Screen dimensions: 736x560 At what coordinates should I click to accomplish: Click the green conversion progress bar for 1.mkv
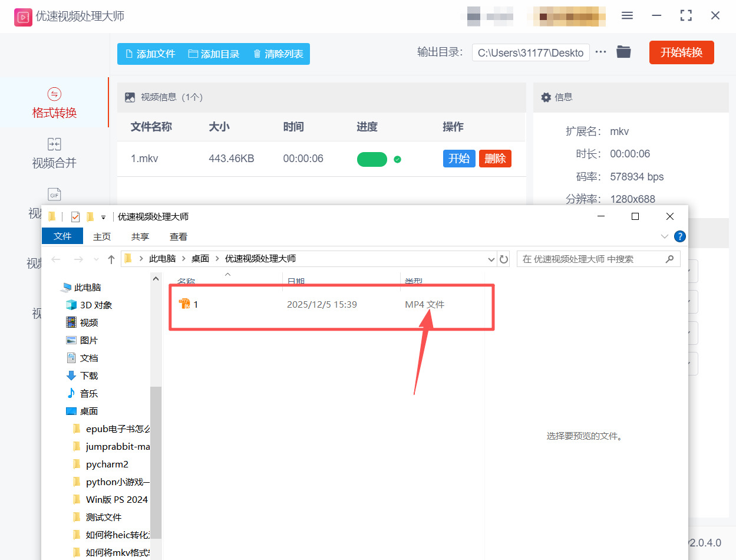click(372, 159)
